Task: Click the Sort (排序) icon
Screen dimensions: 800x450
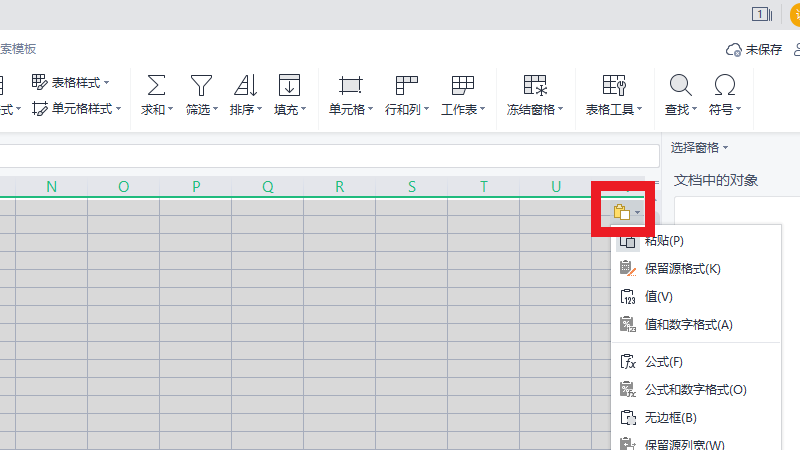Action: pos(245,85)
